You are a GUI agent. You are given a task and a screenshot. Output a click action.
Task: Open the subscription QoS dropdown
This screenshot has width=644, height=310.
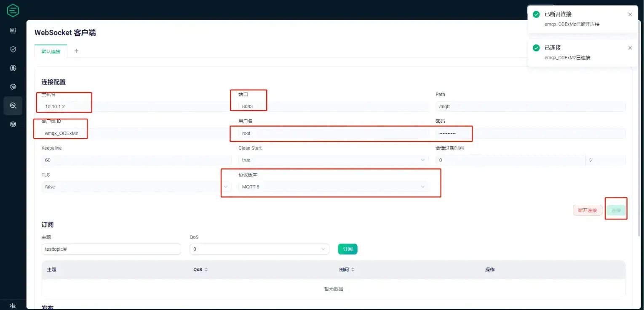(x=259, y=249)
